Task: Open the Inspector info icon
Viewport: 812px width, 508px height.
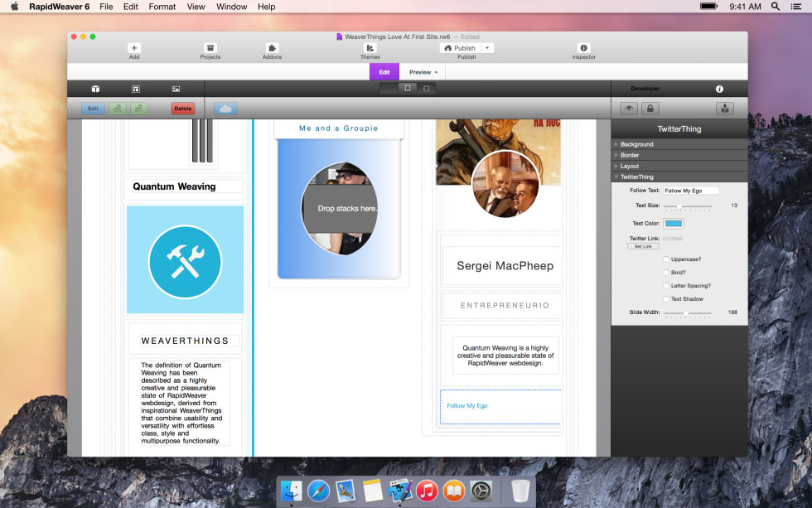Action: coord(583,47)
